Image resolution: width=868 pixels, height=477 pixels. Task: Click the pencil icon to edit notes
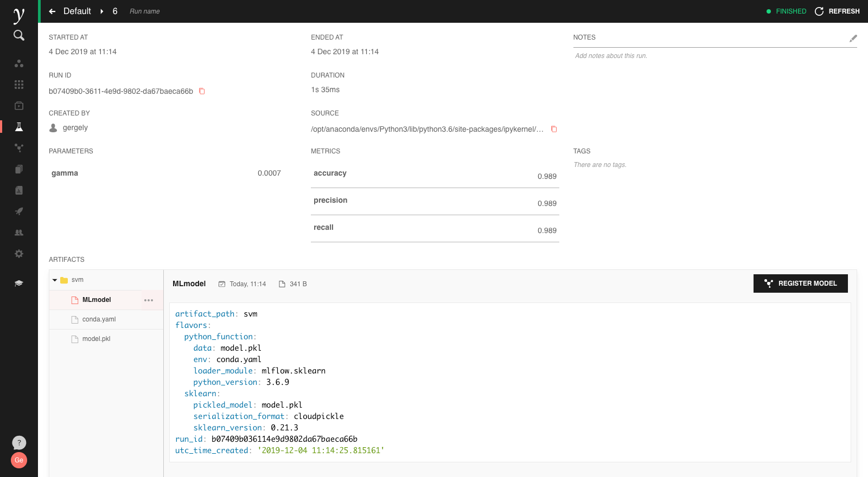click(853, 38)
